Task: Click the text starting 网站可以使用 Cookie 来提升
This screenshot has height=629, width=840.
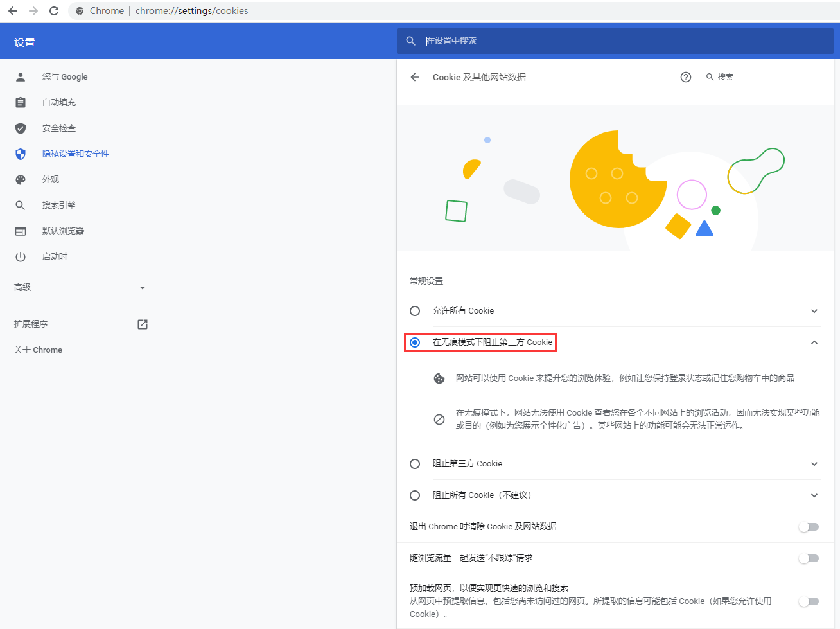Action: (x=625, y=378)
